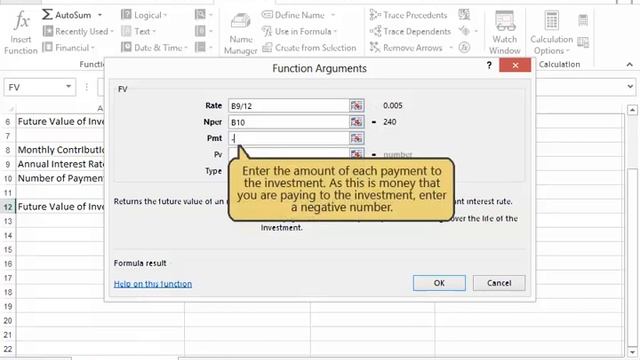Open the Text functions menu
The width and height of the screenshot is (640, 360).
[139, 31]
